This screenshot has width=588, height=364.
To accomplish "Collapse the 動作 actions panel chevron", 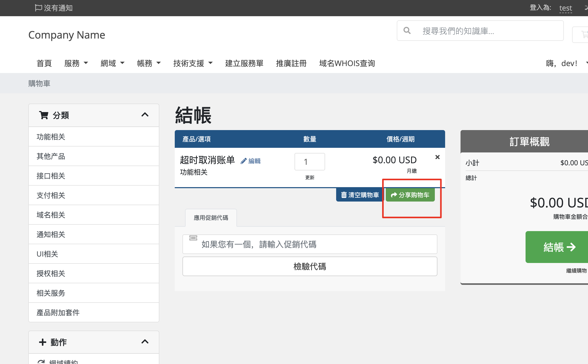I will (145, 342).
